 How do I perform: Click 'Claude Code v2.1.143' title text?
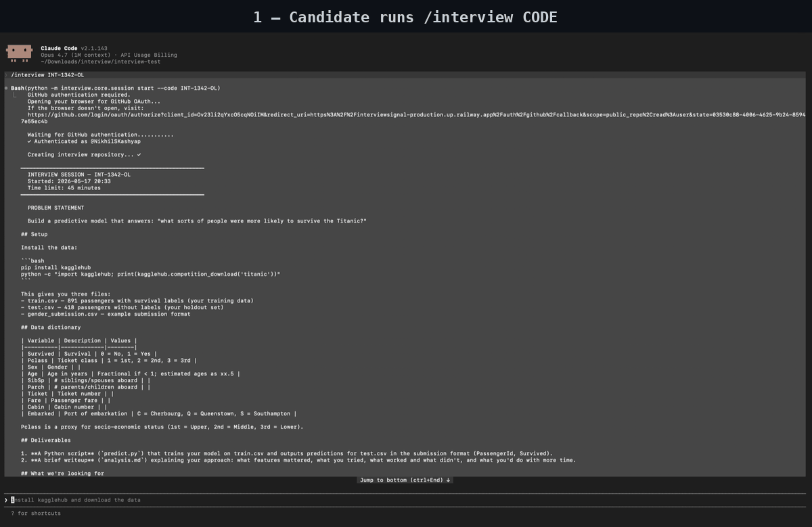point(74,49)
